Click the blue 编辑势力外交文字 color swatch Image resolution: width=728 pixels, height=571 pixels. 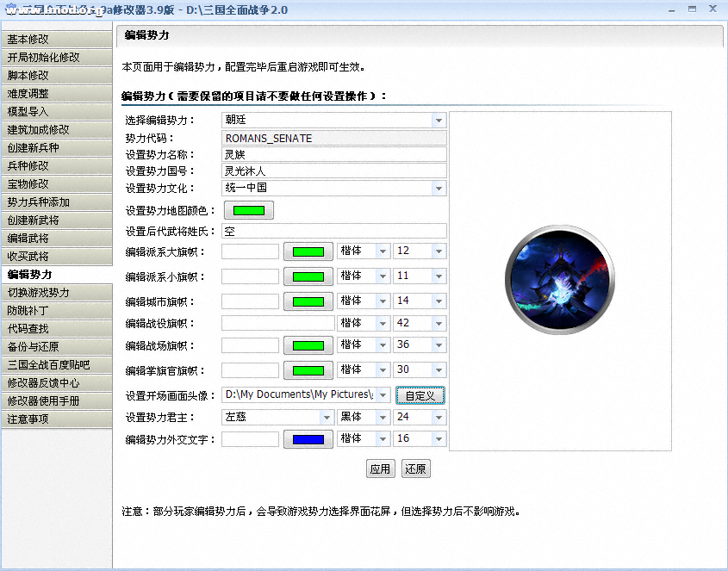[x=308, y=439]
